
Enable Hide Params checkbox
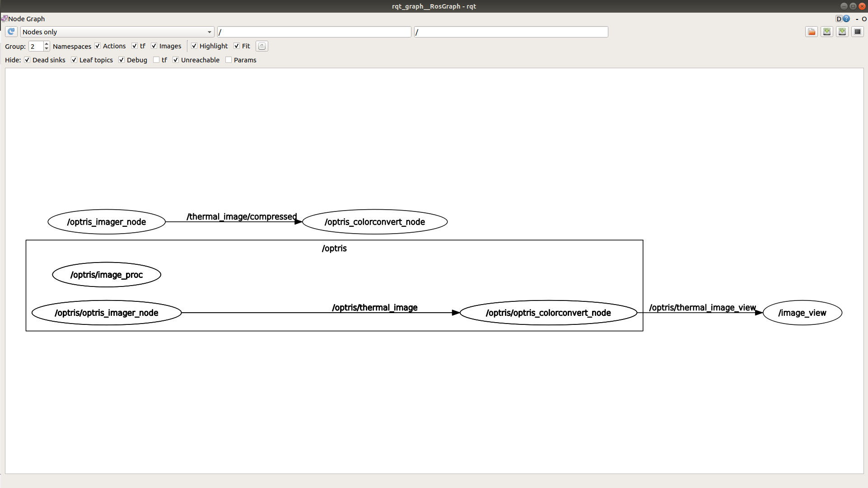(229, 60)
